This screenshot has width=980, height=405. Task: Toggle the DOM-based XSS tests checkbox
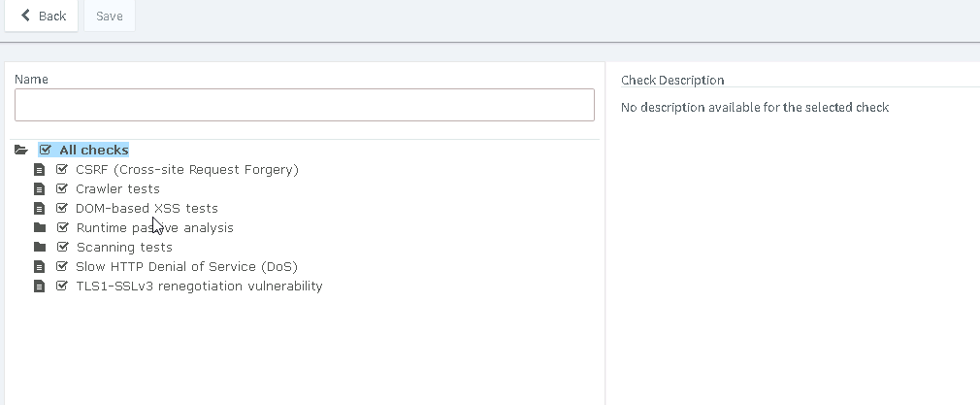pos(62,209)
